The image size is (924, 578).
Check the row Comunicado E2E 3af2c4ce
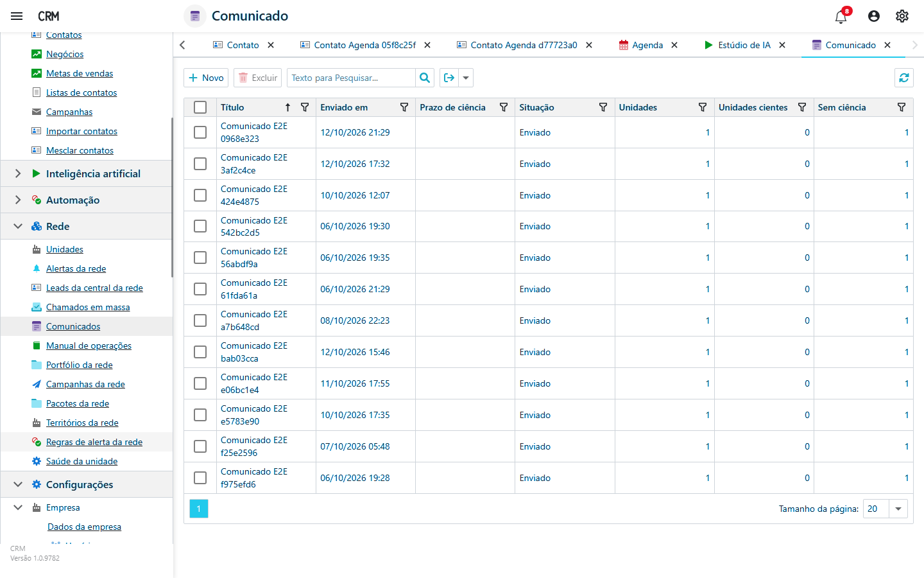click(200, 164)
